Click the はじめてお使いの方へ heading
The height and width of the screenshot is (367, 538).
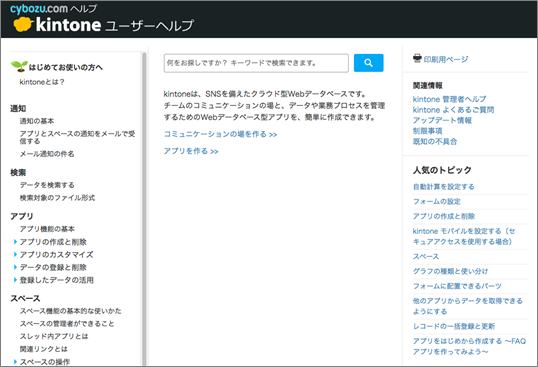coord(66,67)
